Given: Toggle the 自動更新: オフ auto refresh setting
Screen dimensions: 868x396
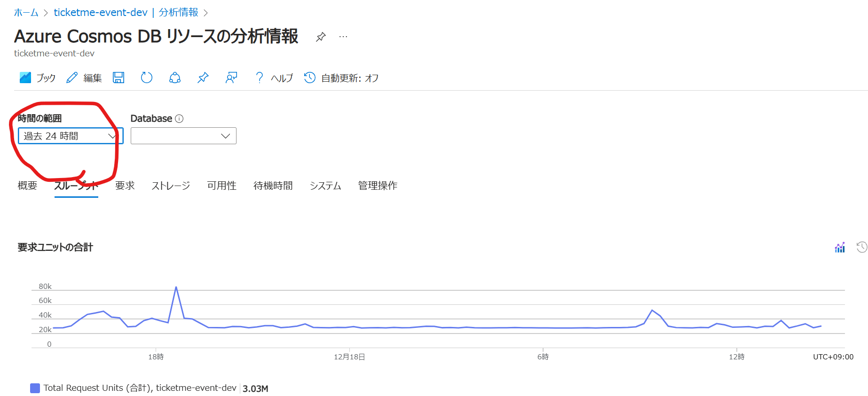Looking at the screenshot, I should pyautogui.click(x=341, y=78).
